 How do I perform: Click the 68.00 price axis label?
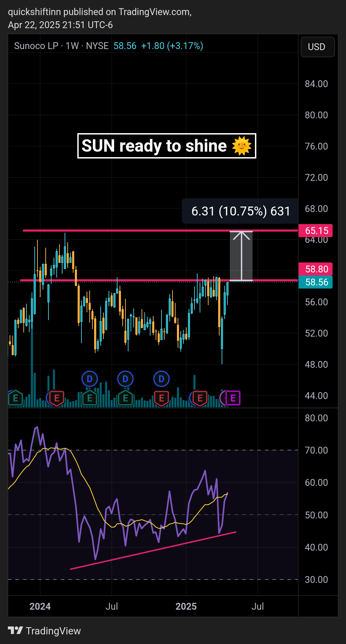pyautogui.click(x=316, y=209)
